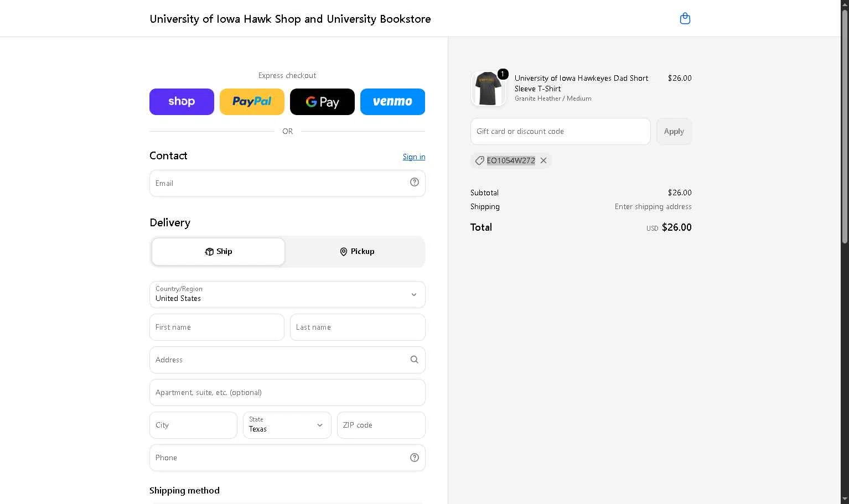Click the address search magnifier icon
Screen dimensions: 849x504
[414, 360]
